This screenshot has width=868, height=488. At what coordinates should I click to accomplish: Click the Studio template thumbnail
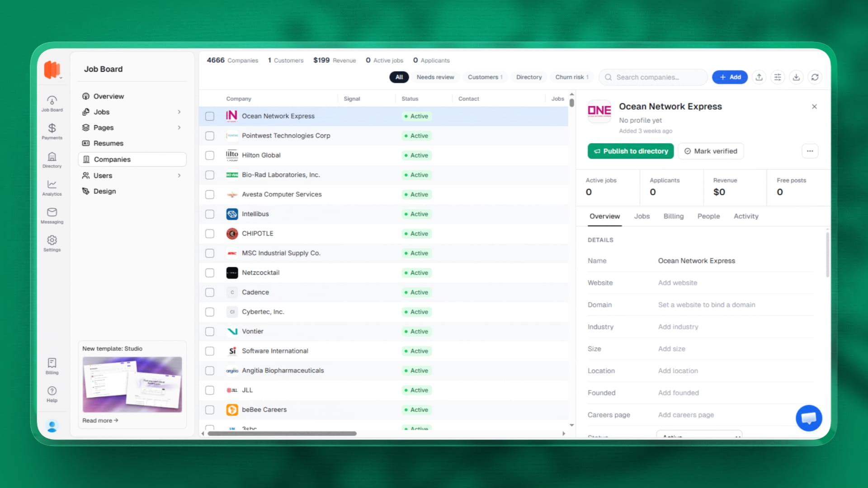pyautogui.click(x=132, y=385)
